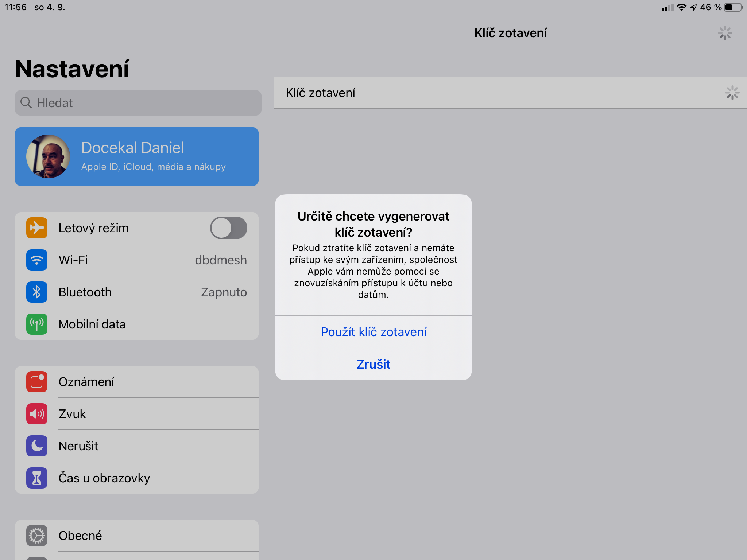Image resolution: width=747 pixels, height=560 pixels.
Task: Focus the Hledat search field
Action: [x=138, y=103]
